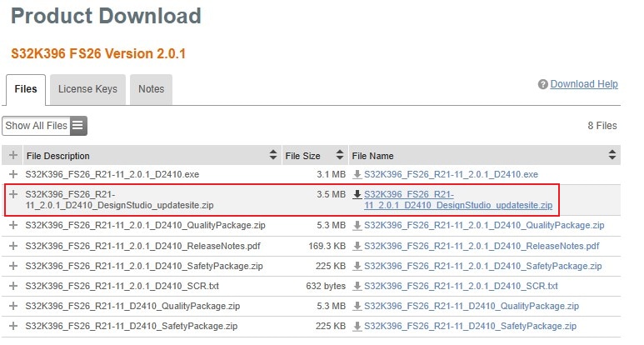The width and height of the screenshot is (644, 345).
Task: Switch to the License Keys tab
Action: [87, 89]
